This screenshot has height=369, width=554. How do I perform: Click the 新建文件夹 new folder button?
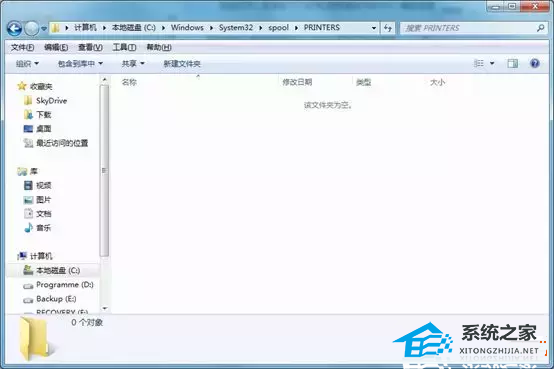tap(182, 64)
